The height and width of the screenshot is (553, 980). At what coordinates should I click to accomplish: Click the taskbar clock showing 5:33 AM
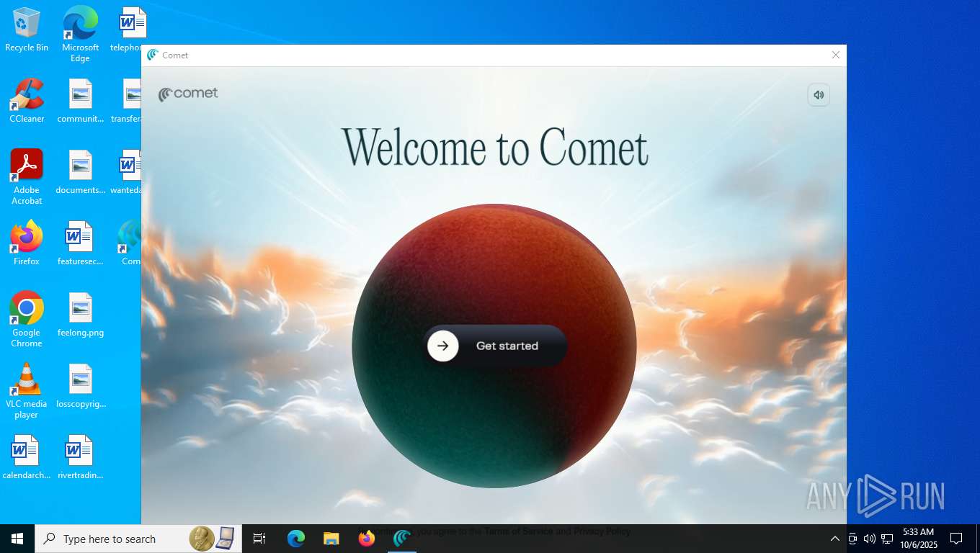coord(917,539)
